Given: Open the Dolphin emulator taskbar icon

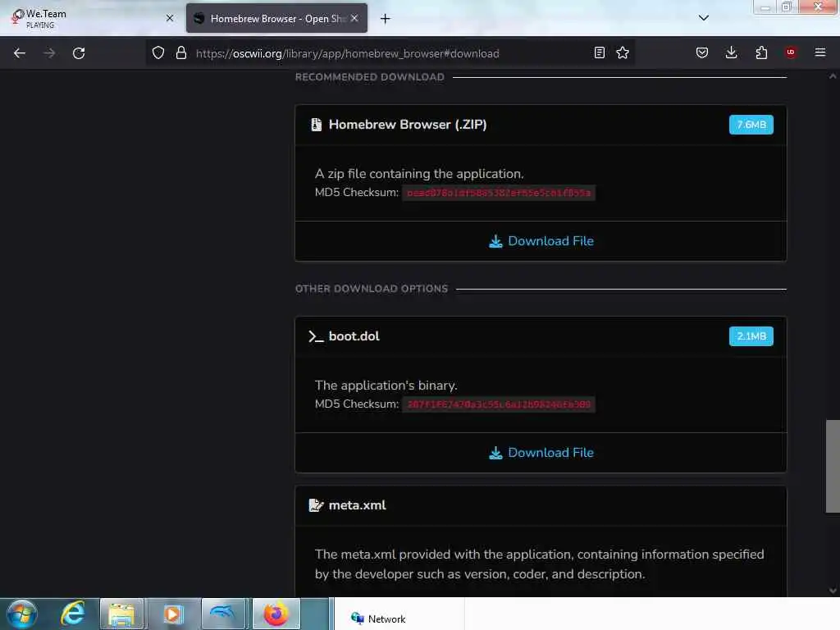Looking at the screenshot, I should (x=223, y=614).
